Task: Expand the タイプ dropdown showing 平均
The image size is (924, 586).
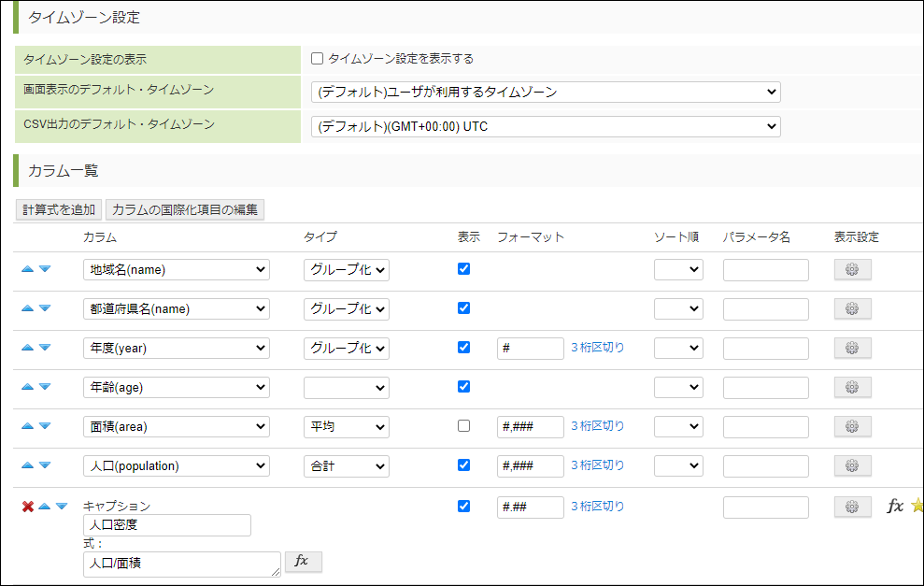Action: point(346,426)
